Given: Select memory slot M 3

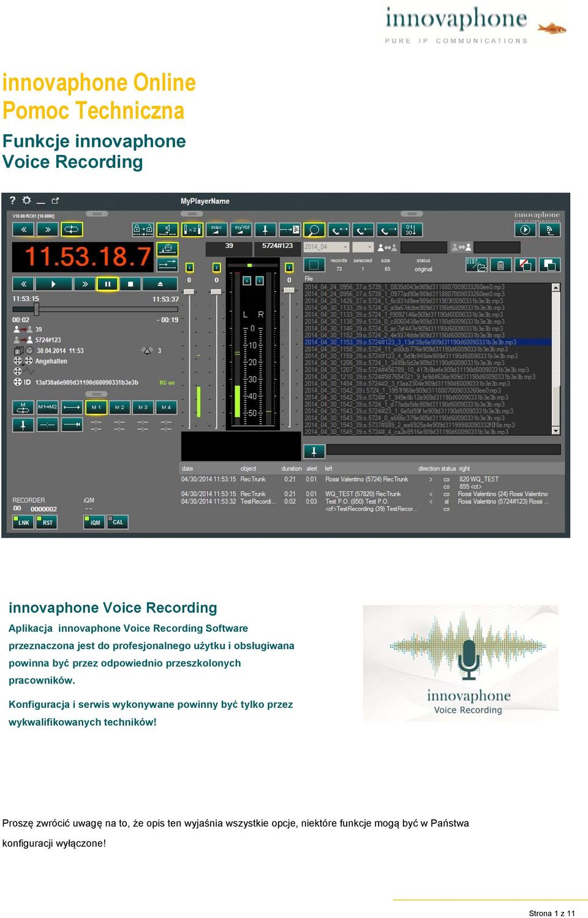Looking at the screenshot, I should coord(143,407).
